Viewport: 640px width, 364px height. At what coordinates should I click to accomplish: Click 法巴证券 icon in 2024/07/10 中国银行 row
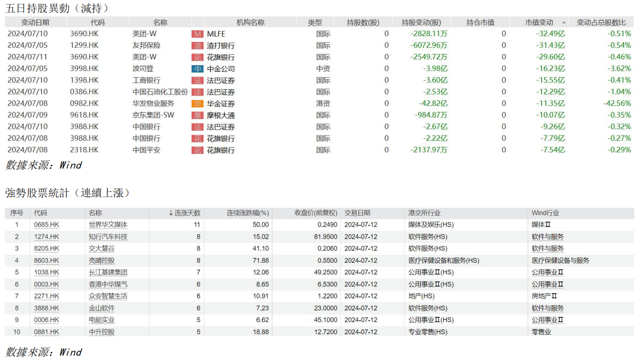click(x=197, y=127)
